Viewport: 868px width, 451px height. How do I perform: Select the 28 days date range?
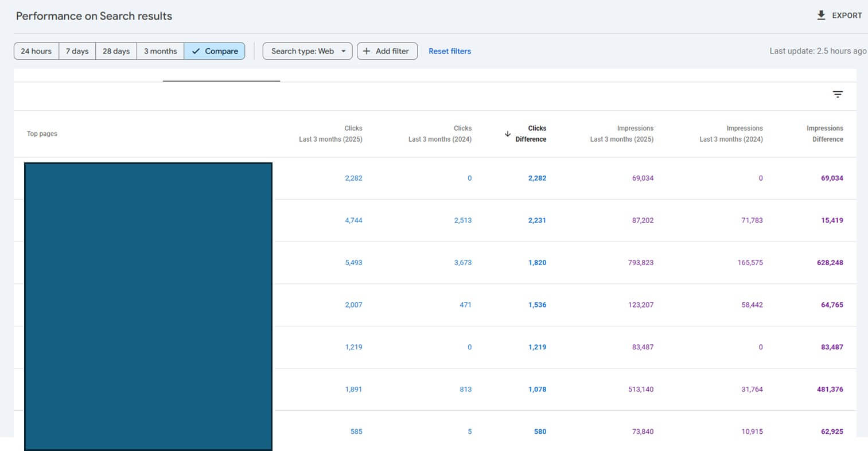(116, 51)
